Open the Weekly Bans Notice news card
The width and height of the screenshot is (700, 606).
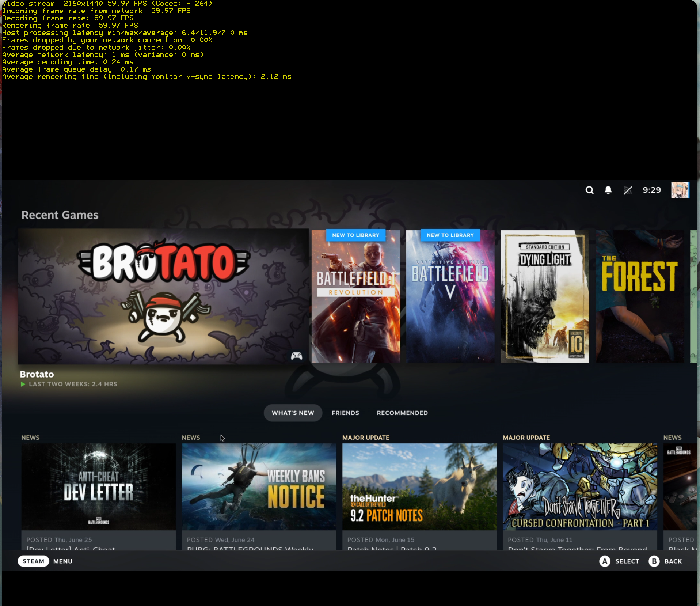(x=259, y=497)
